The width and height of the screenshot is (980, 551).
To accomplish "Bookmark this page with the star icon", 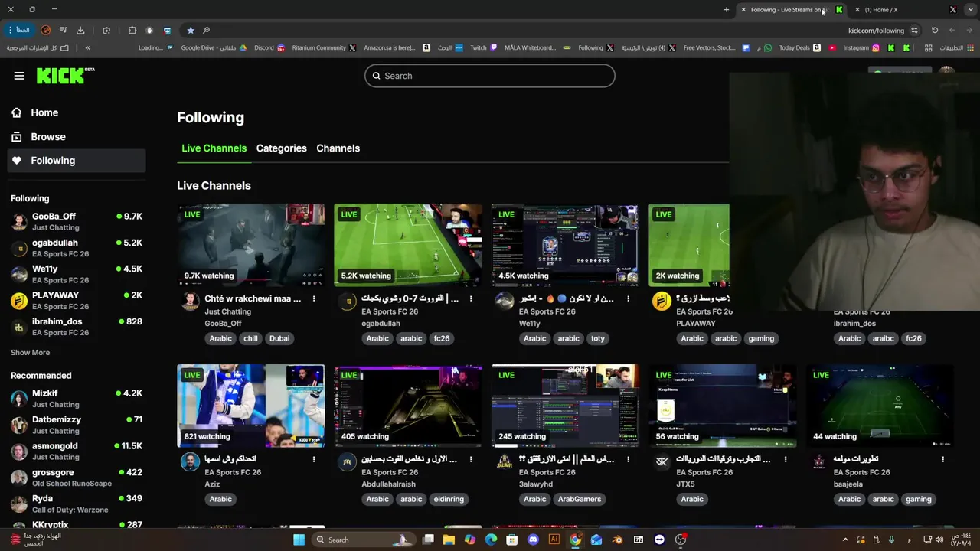I will point(191,30).
